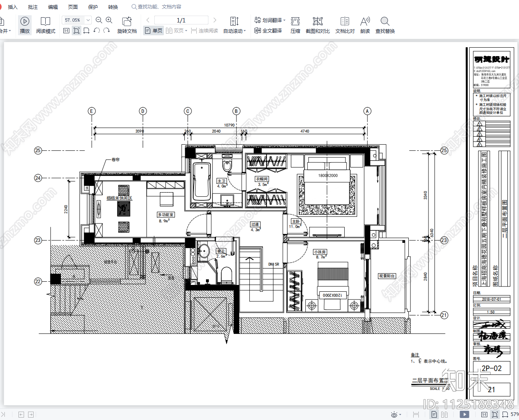Toggle Continuous Reading (连续阅读)

pos(204,30)
